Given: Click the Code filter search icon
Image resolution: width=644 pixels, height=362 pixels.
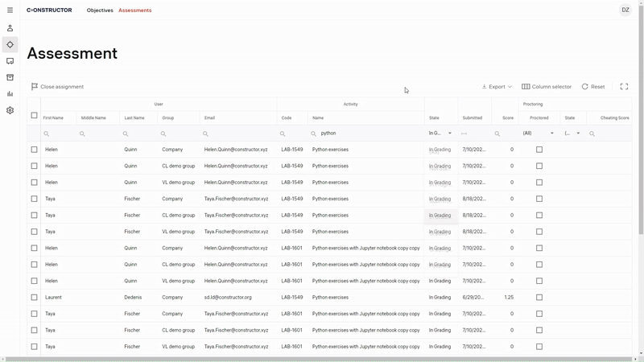Looking at the screenshot, I should pyautogui.click(x=283, y=134).
